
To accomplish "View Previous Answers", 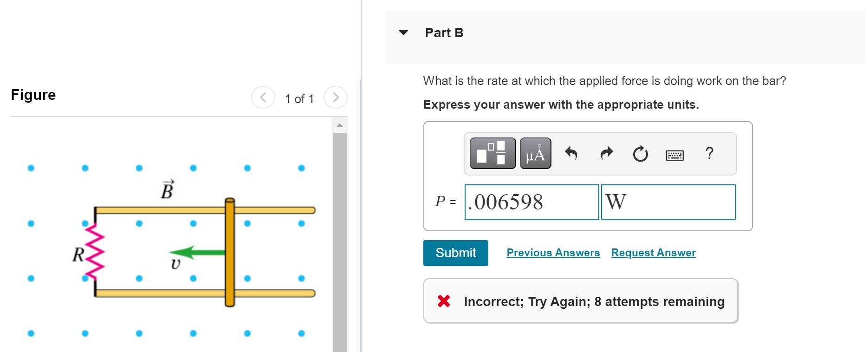I will [x=553, y=253].
